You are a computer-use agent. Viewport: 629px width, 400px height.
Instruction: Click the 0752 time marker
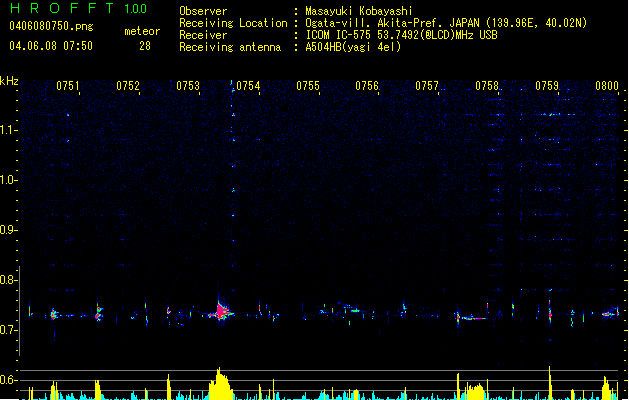(128, 86)
